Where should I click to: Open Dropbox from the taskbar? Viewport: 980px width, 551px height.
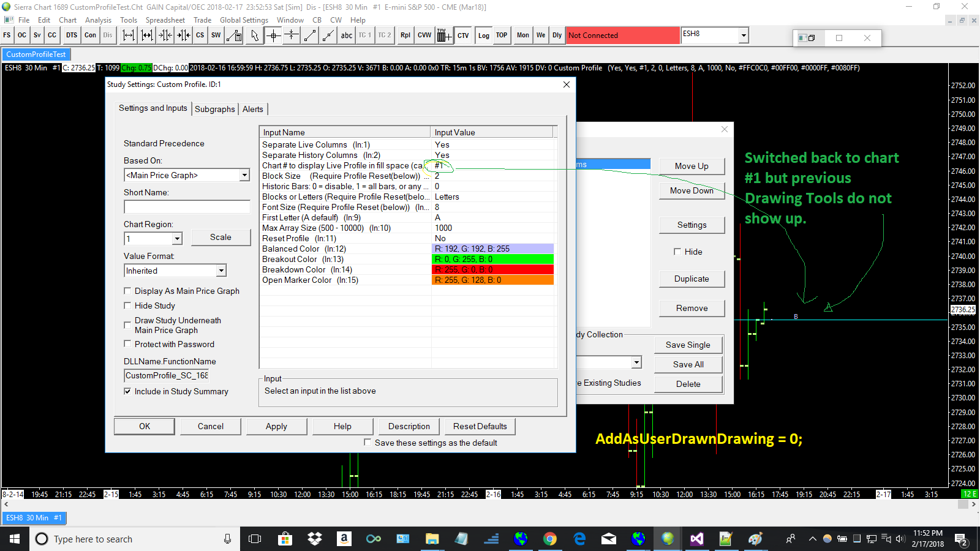pos(315,539)
